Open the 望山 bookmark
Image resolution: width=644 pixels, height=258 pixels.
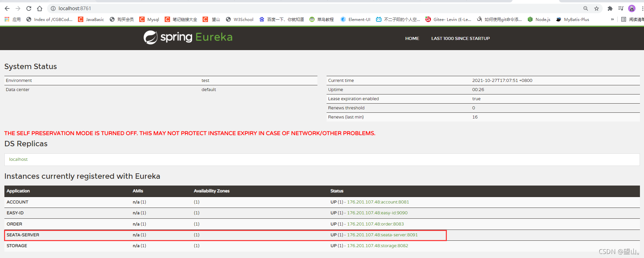(x=211, y=19)
